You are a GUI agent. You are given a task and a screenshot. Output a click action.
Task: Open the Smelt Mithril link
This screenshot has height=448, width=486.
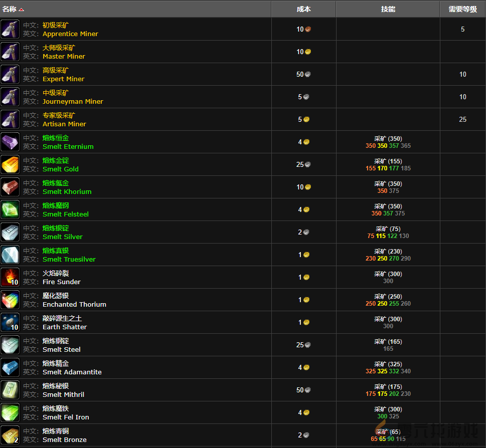(x=63, y=394)
